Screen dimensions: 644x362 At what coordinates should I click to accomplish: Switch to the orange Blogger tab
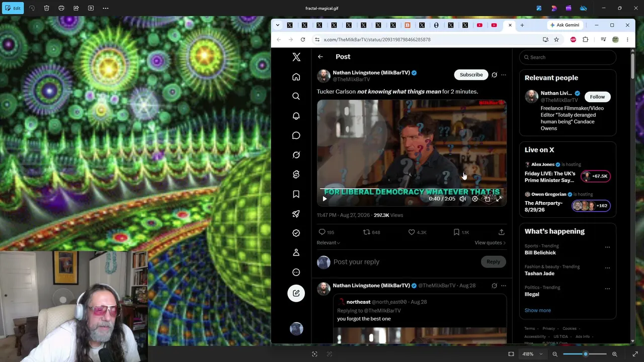[x=408, y=25]
